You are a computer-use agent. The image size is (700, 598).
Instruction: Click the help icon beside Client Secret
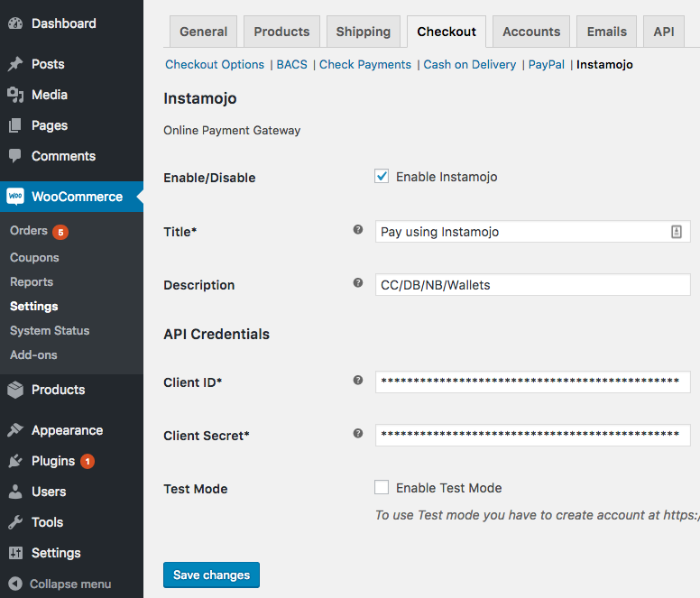pos(358,435)
